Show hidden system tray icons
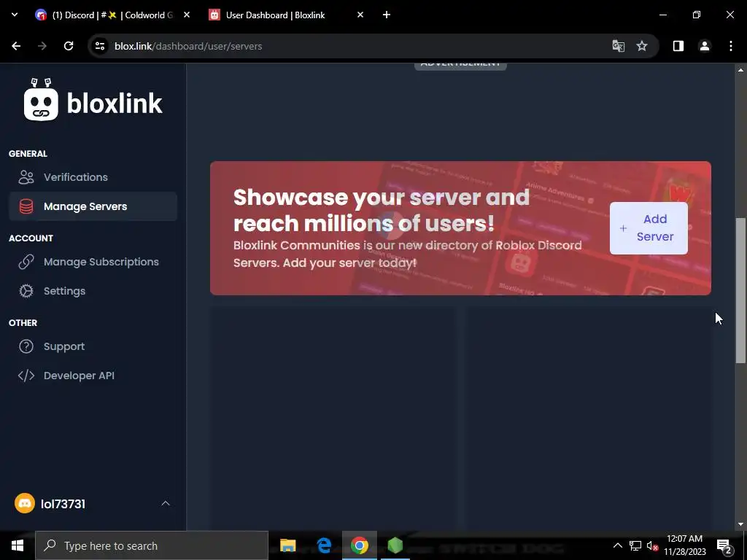Viewport: 747px width, 560px height. [617, 545]
